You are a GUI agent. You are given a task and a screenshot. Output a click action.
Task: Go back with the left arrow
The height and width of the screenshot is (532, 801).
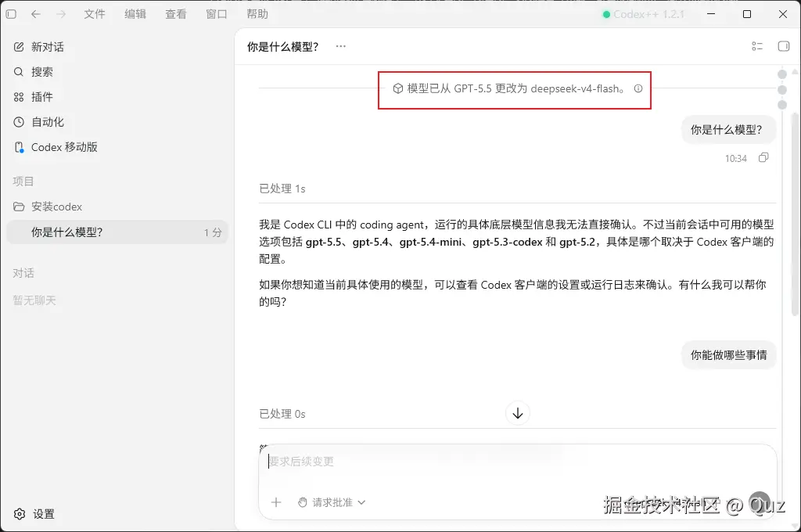coord(35,14)
